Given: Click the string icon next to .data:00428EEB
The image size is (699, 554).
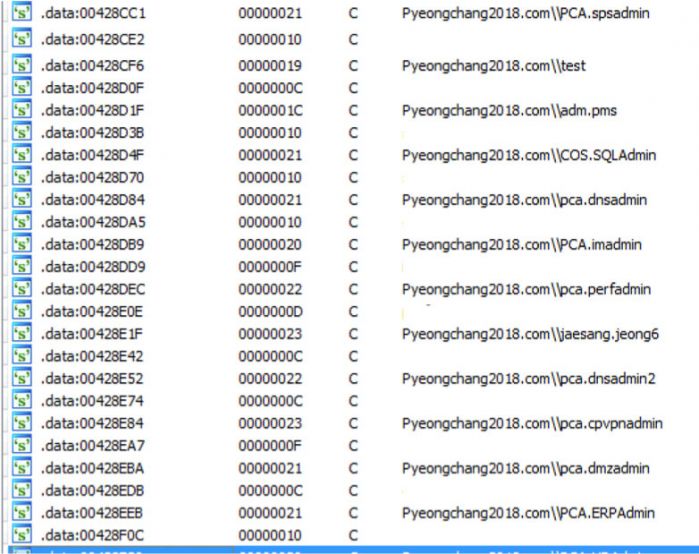Looking at the screenshot, I should pos(21,513).
